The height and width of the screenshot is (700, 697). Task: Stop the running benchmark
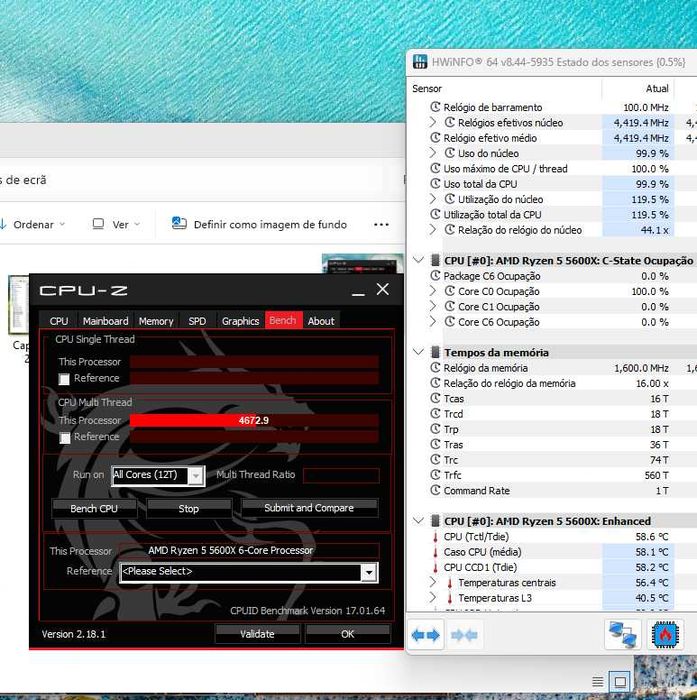[x=189, y=508]
